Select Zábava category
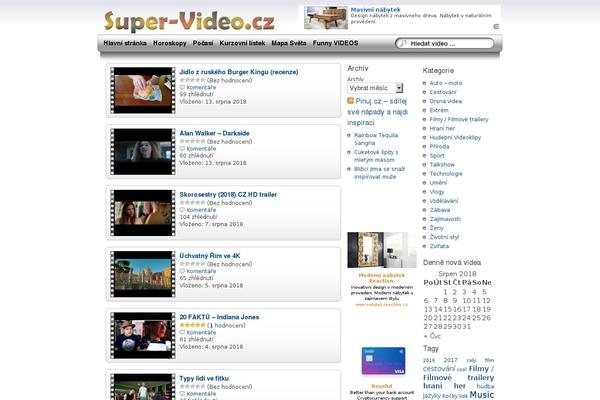Viewport: 600px width, 400px height. [440, 210]
